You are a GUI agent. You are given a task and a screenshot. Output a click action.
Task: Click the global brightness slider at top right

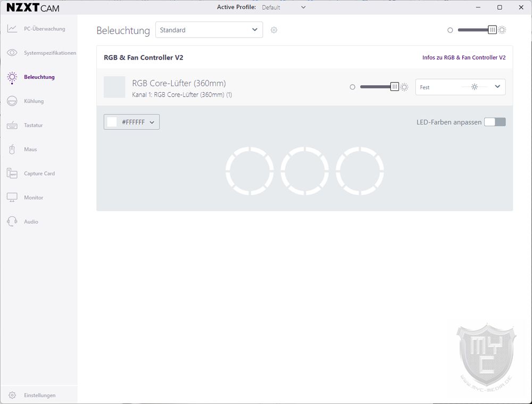(x=477, y=30)
